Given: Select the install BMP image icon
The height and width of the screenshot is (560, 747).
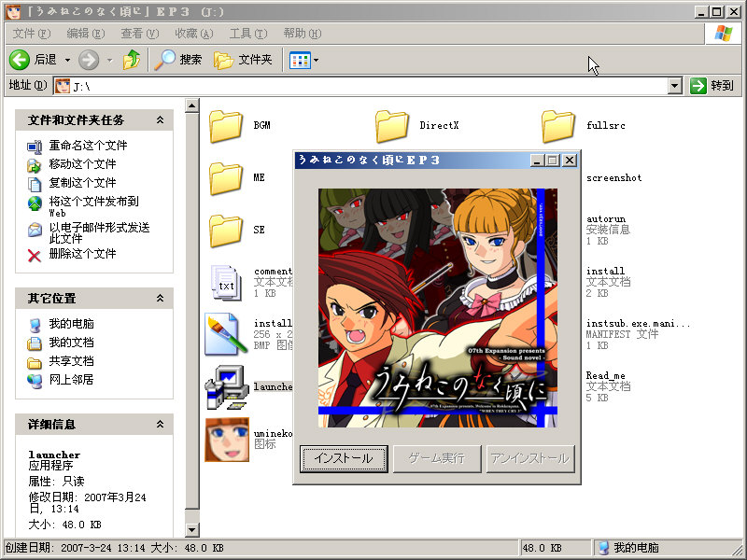Looking at the screenshot, I should coord(226,335).
